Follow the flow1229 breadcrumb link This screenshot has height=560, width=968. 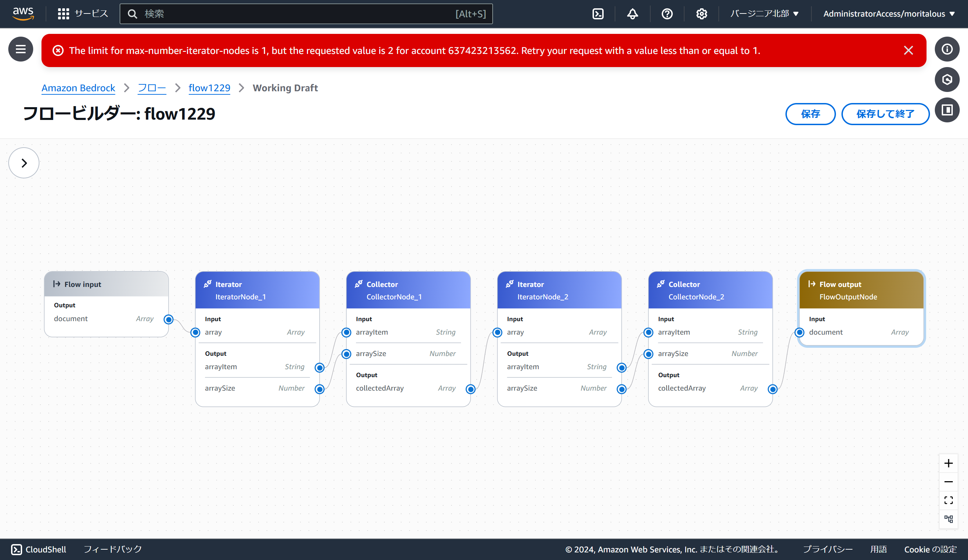tap(209, 88)
